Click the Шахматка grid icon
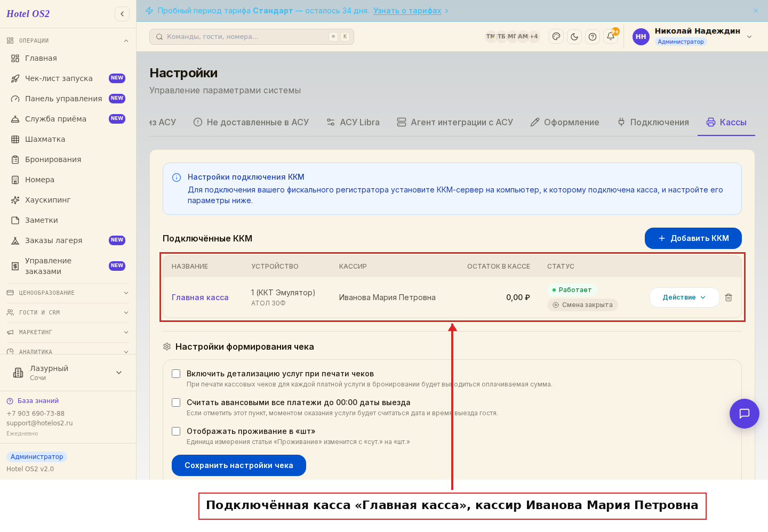The height and width of the screenshot is (532, 768). 15,139
